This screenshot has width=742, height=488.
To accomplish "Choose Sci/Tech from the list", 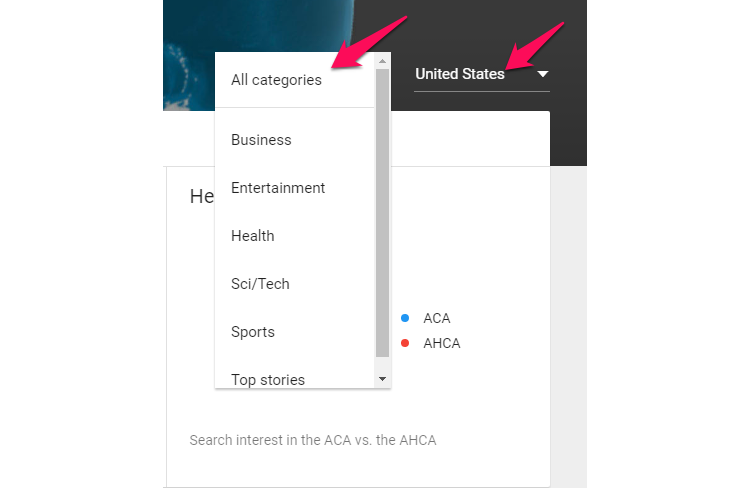I will coord(260,284).
